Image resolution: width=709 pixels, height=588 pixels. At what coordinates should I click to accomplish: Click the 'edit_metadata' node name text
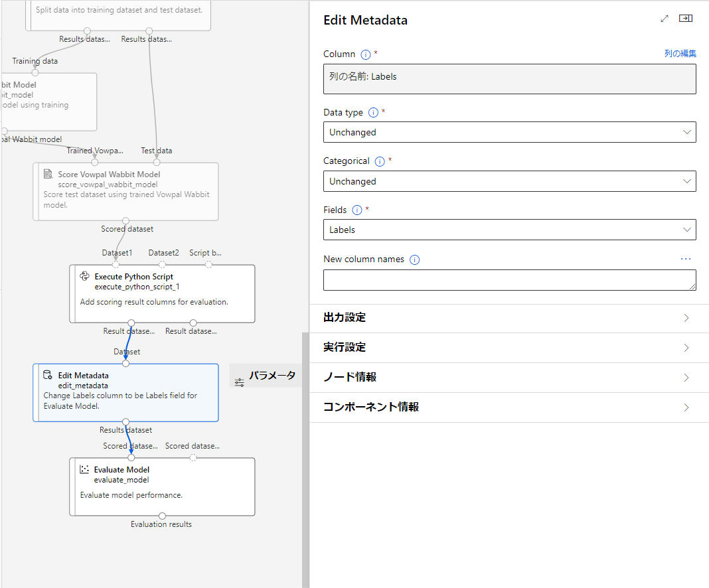[83, 386]
